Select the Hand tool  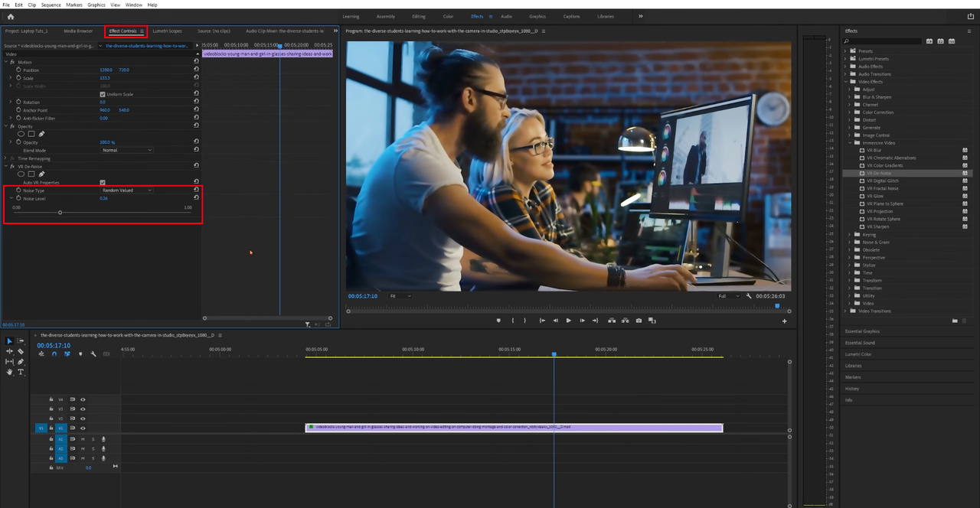pyautogui.click(x=10, y=372)
